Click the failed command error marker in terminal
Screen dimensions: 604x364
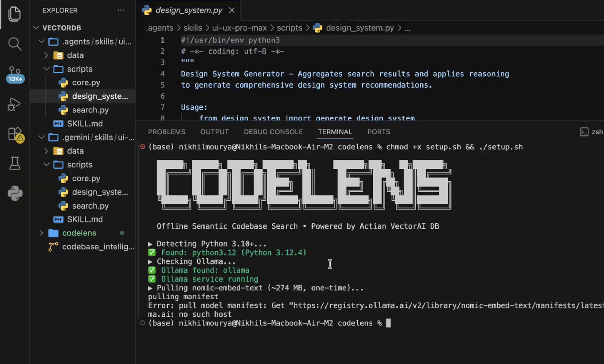(x=142, y=147)
